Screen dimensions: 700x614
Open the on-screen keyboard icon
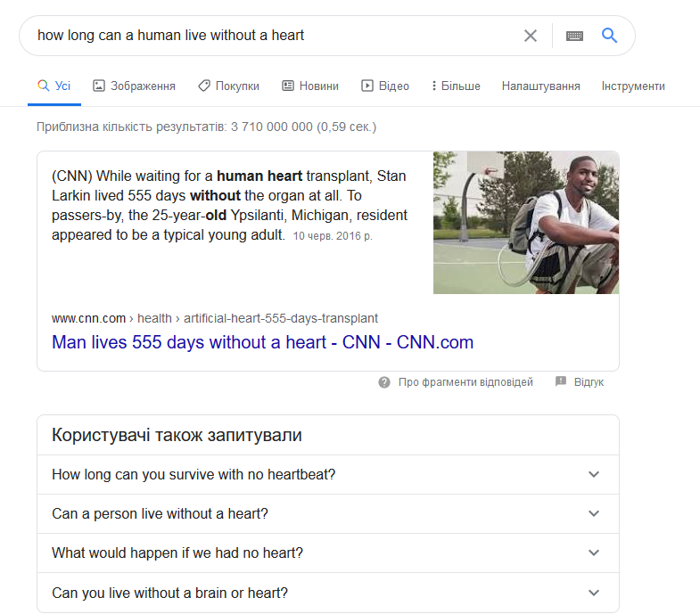(574, 36)
